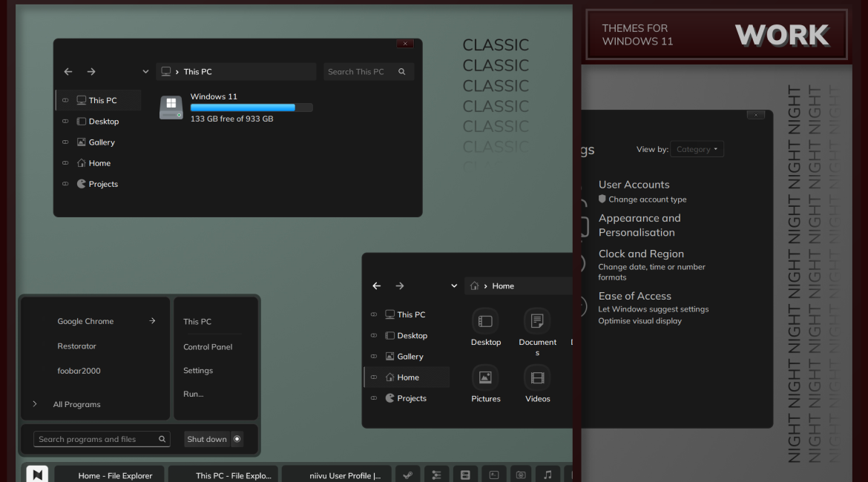The width and height of the screenshot is (868, 482).
Task: Click the Windows 11 drive icon
Action: point(171,108)
